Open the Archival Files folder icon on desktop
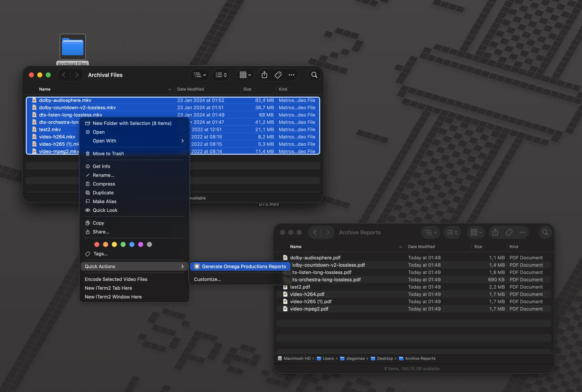The height and width of the screenshot is (392, 582). pyautogui.click(x=73, y=47)
